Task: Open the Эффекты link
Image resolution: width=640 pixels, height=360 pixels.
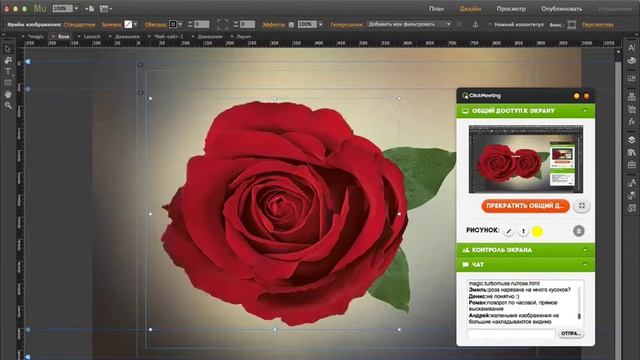Action: click(x=273, y=24)
